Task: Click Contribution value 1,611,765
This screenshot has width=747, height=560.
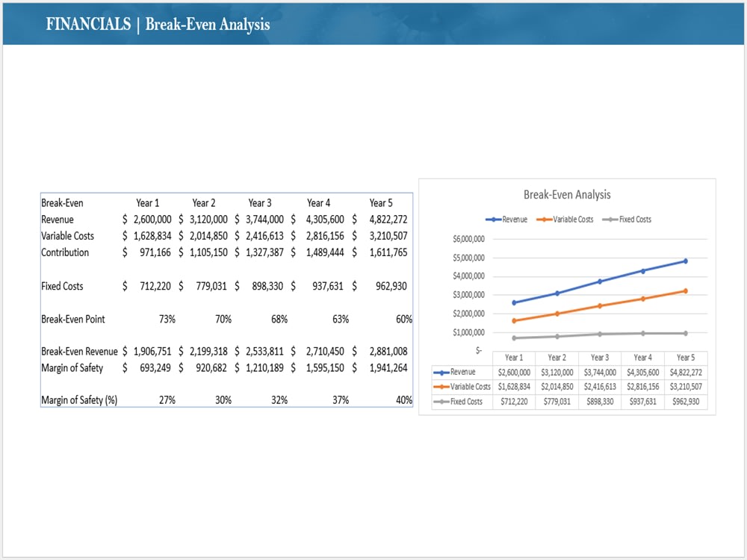Action: pyautogui.click(x=388, y=252)
